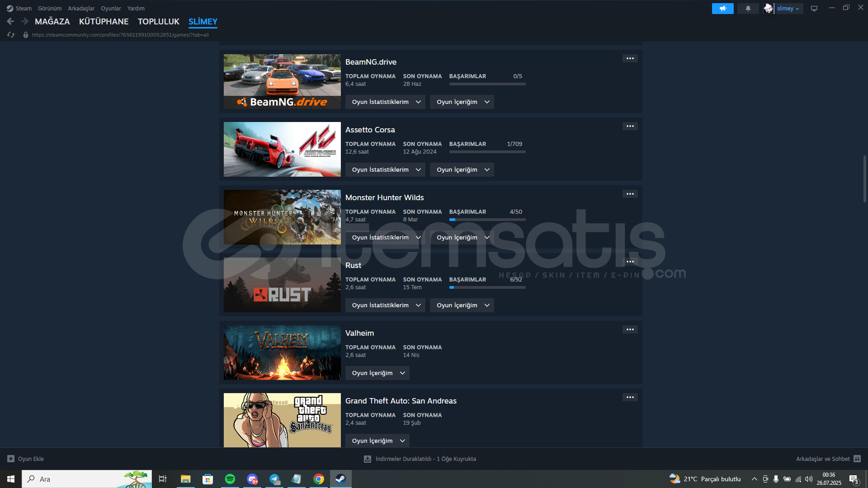Click Rust achievements progress bar

pyautogui.click(x=487, y=287)
